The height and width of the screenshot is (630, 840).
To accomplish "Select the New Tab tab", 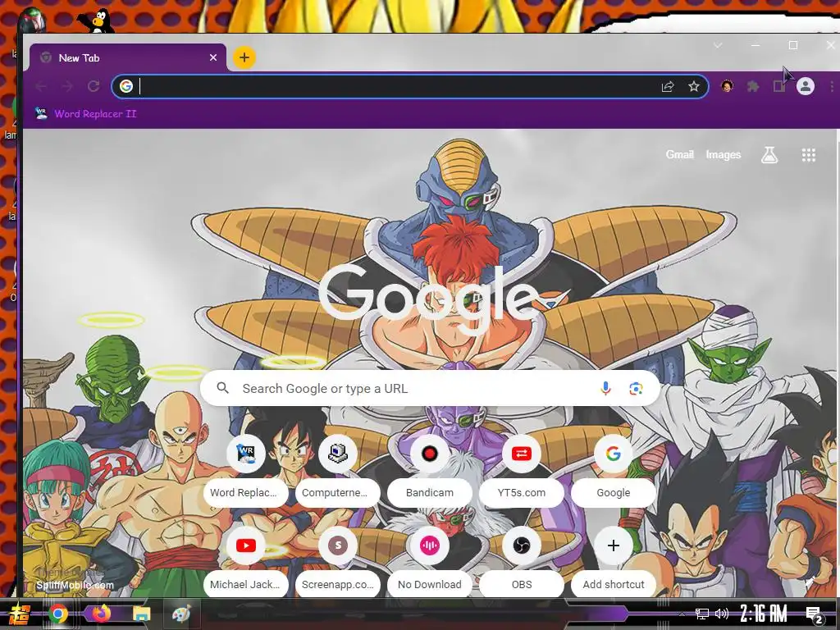I will pyautogui.click(x=128, y=57).
